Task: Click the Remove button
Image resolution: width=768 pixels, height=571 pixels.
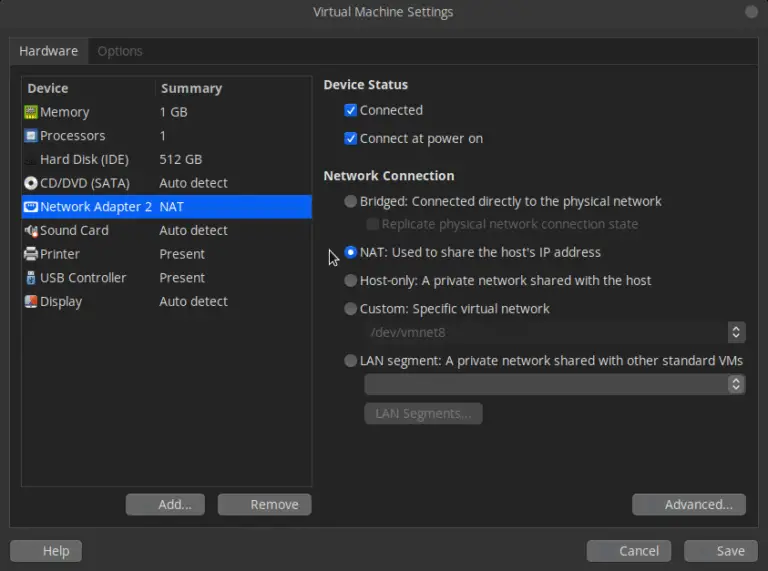Action: (x=264, y=504)
